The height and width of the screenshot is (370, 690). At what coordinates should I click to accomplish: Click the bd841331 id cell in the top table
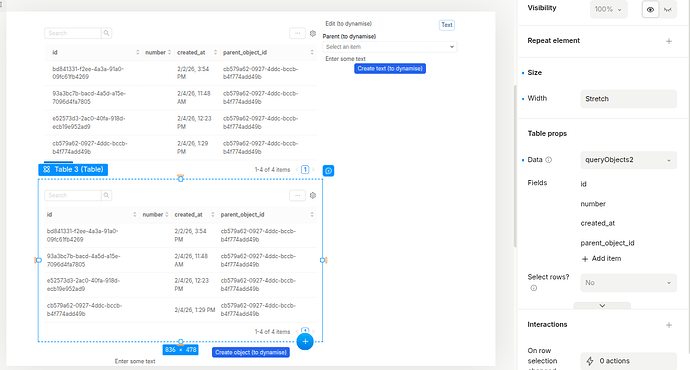pos(88,73)
